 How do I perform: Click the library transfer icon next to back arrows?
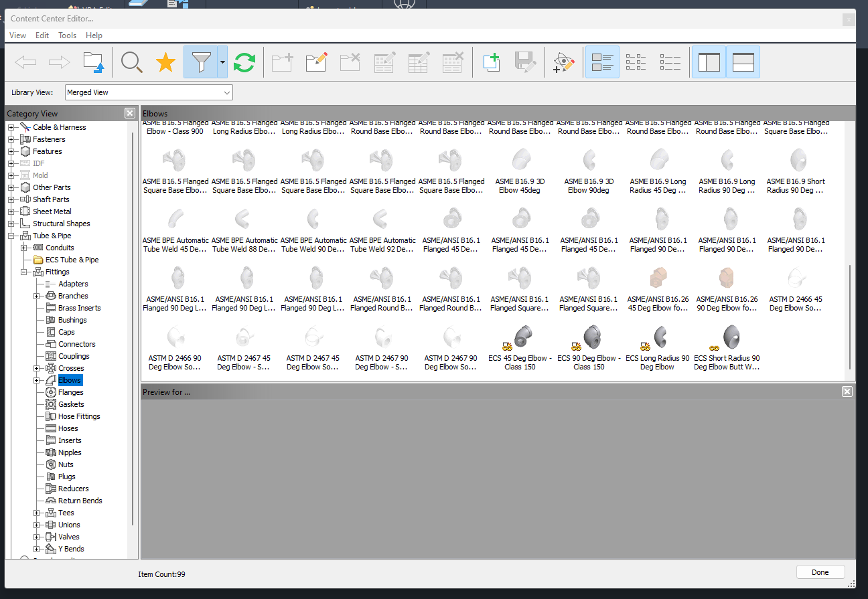[93, 62]
